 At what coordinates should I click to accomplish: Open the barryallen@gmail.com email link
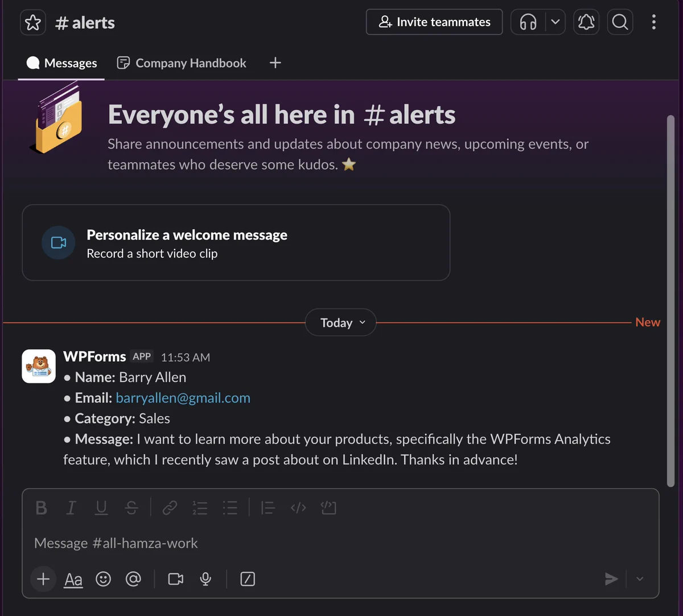point(183,398)
